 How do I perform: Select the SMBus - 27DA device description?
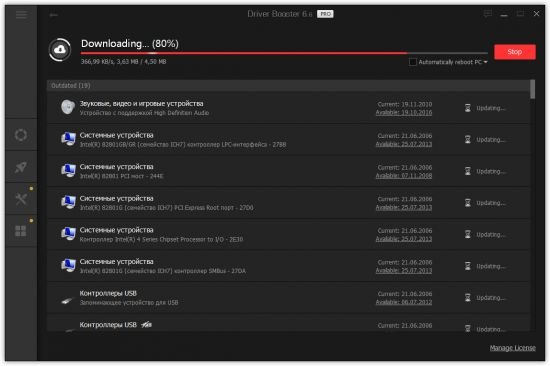point(163,271)
